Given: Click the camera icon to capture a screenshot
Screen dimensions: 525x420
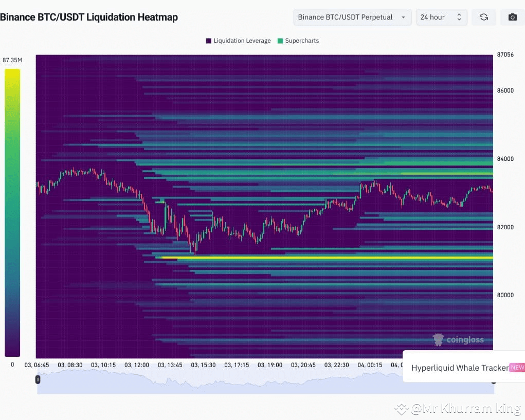Looking at the screenshot, I should coord(512,17).
